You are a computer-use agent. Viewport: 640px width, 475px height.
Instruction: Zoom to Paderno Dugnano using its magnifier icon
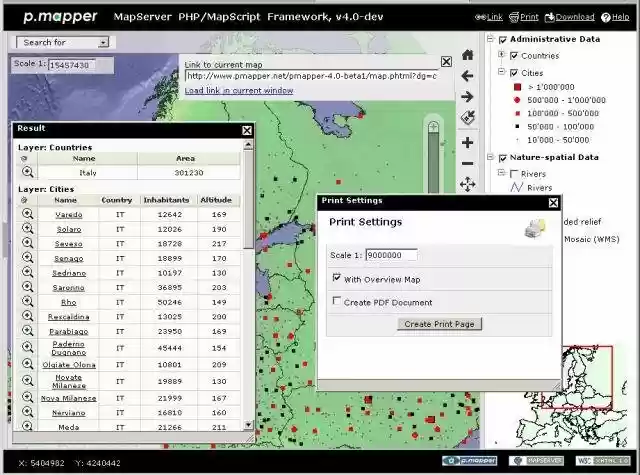click(27, 348)
